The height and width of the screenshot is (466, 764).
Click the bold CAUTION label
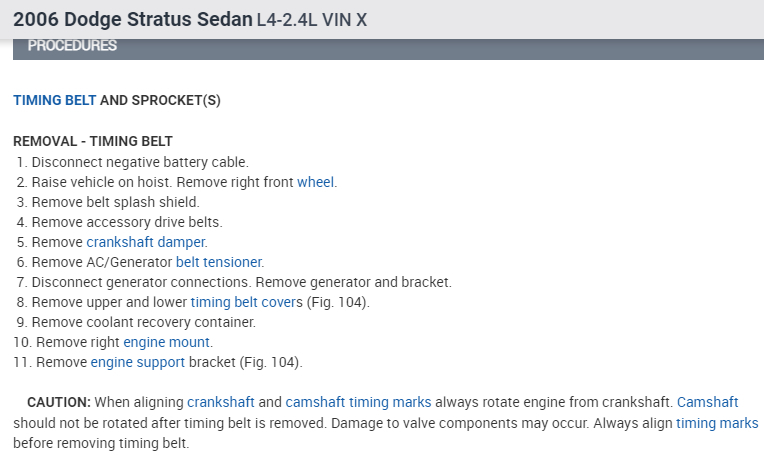coord(59,402)
